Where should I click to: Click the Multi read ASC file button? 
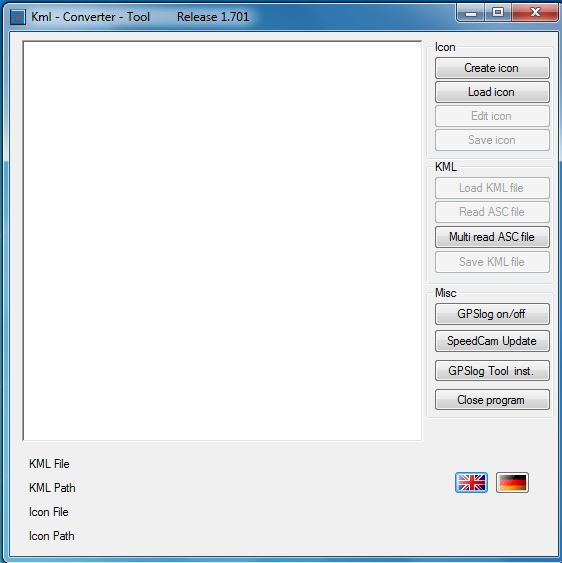point(492,237)
